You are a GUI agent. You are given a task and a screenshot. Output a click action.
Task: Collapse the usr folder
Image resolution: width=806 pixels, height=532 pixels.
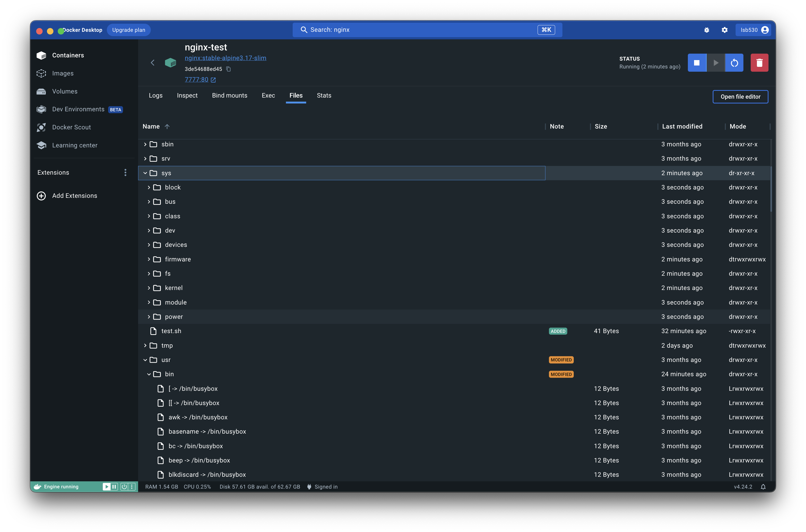click(x=145, y=360)
